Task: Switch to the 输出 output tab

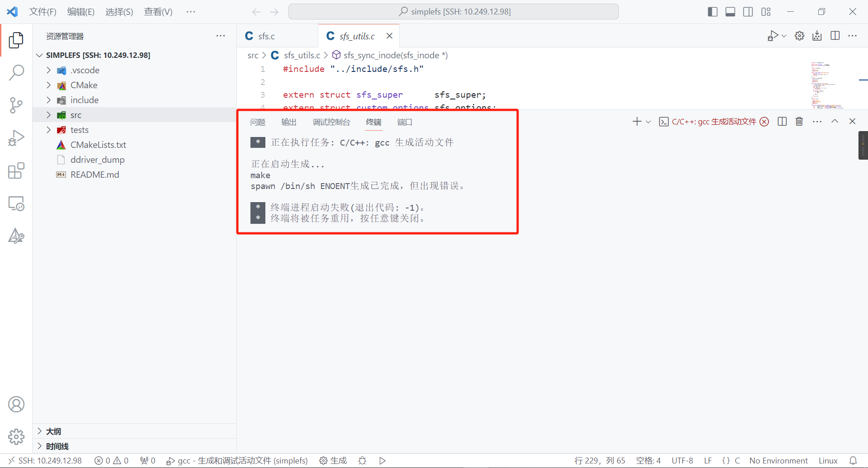Action: point(288,122)
